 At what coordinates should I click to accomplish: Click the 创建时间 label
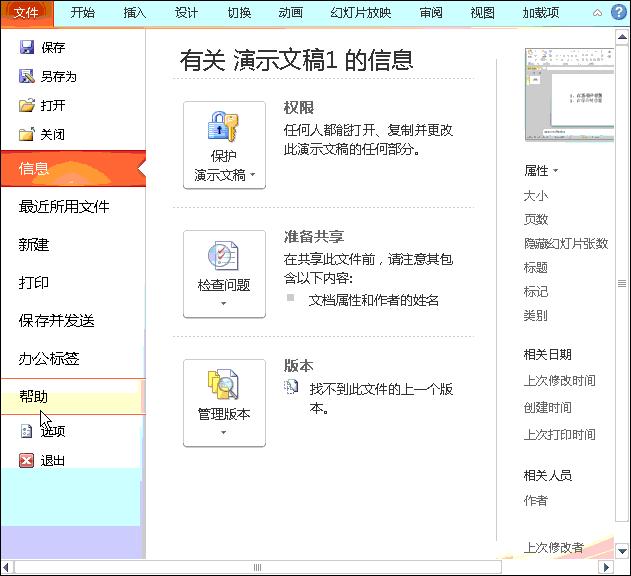coord(548,407)
